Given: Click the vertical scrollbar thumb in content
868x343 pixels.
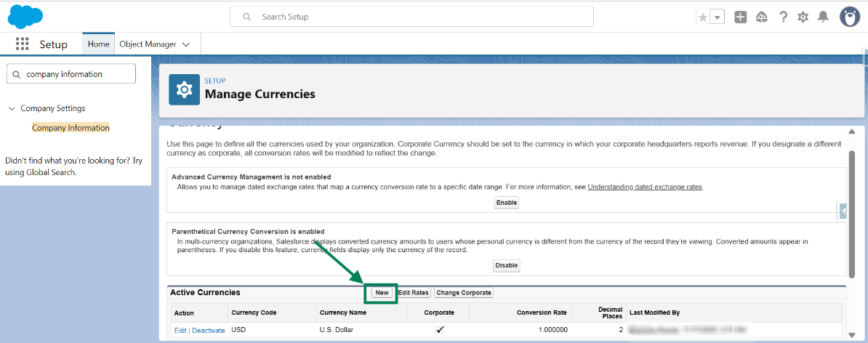Looking at the screenshot, I should (x=852, y=213).
